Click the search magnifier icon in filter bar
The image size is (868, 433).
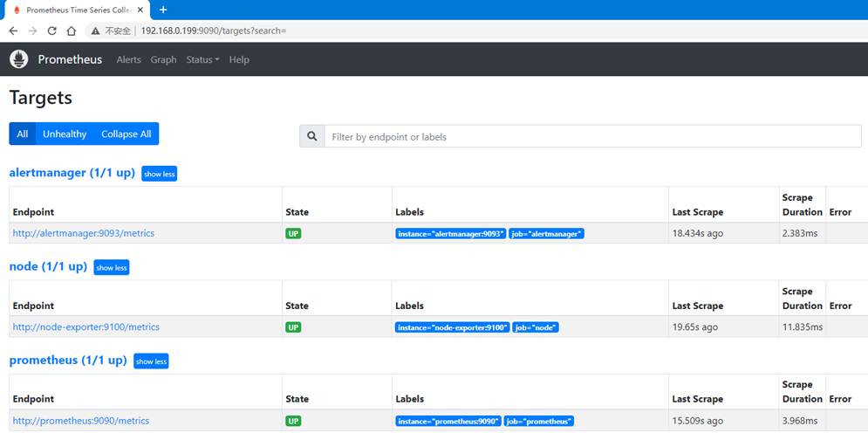point(312,136)
